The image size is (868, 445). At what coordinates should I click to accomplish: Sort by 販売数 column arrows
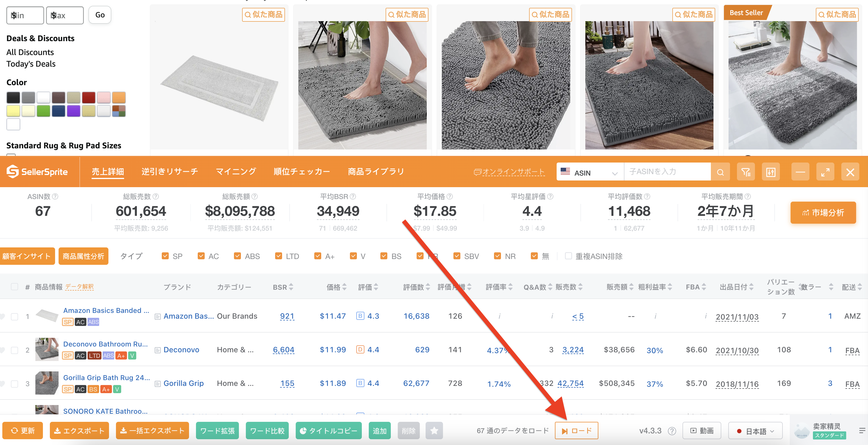(580, 287)
